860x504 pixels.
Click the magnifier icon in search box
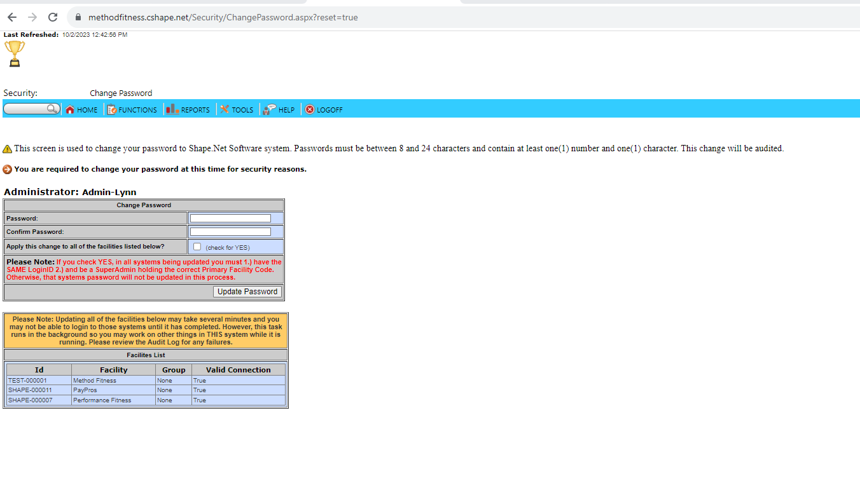click(x=53, y=109)
